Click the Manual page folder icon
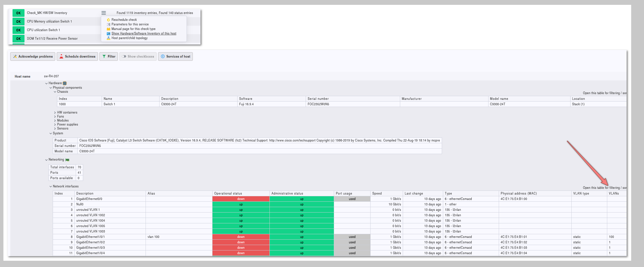644x267 pixels. coord(109,29)
